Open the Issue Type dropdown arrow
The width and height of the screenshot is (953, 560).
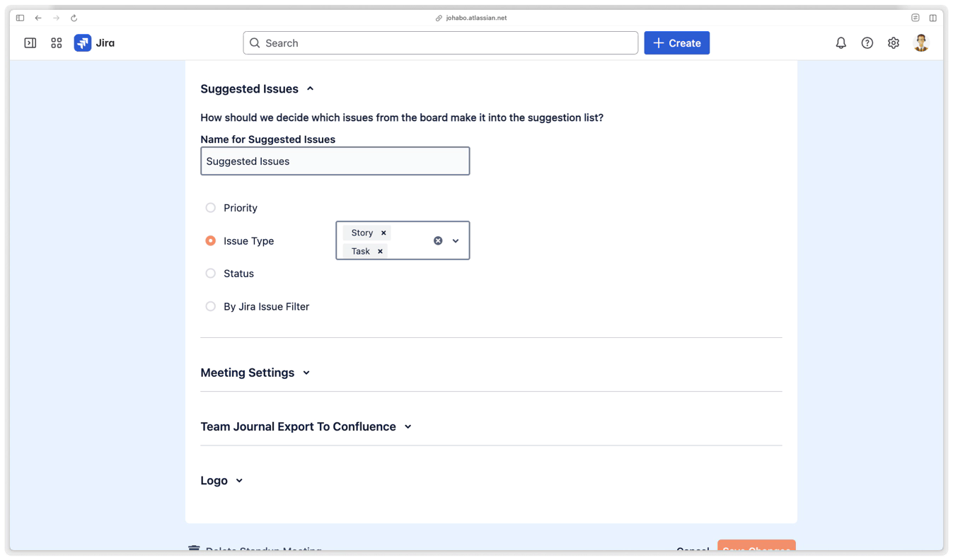(x=456, y=240)
